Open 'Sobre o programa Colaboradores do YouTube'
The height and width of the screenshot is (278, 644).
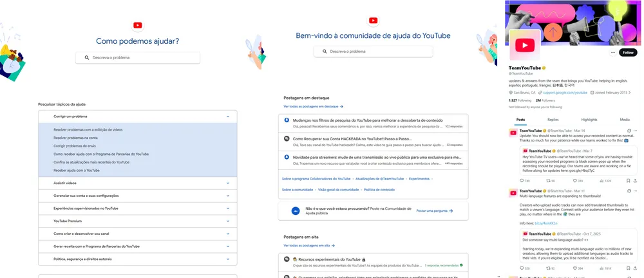click(x=316, y=179)
